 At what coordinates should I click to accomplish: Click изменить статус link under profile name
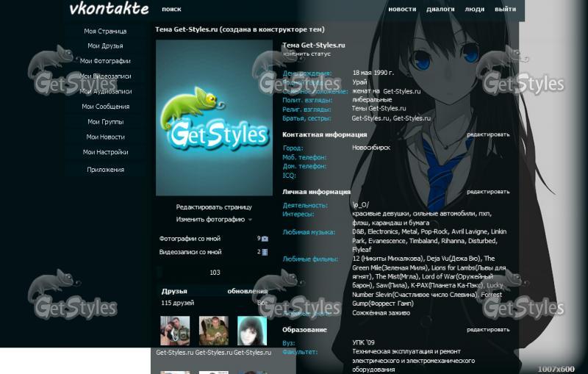click(x=306, y=54)
